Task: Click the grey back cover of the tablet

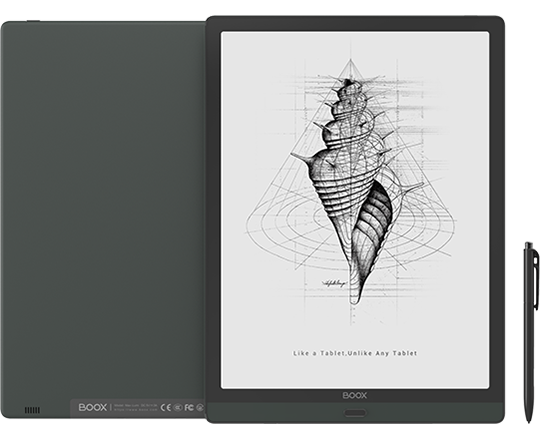Action: click(103, 207)
